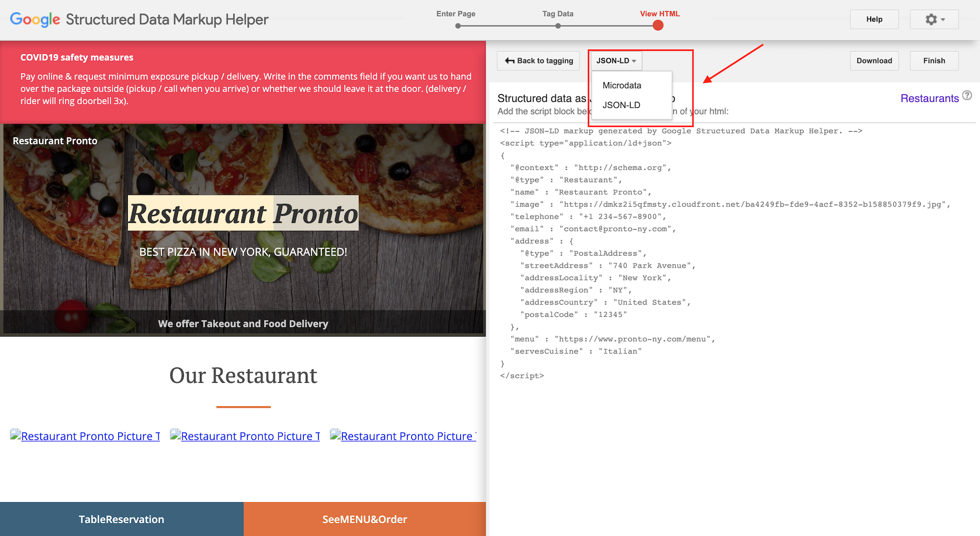Click the Enter Page step marker
The height and width of the screenshot is (536, 980).
pos(457,25)
